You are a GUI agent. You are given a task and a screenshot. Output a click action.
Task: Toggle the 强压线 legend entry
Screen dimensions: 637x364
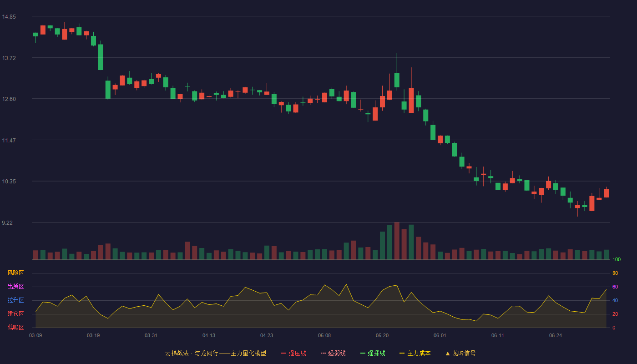(x=293, y=353)
